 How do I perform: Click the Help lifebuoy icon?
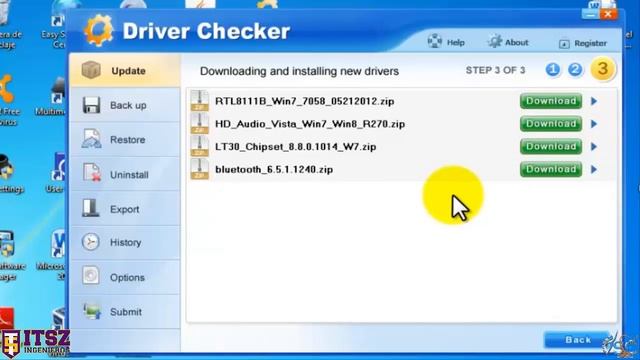(x=435, y=42)
